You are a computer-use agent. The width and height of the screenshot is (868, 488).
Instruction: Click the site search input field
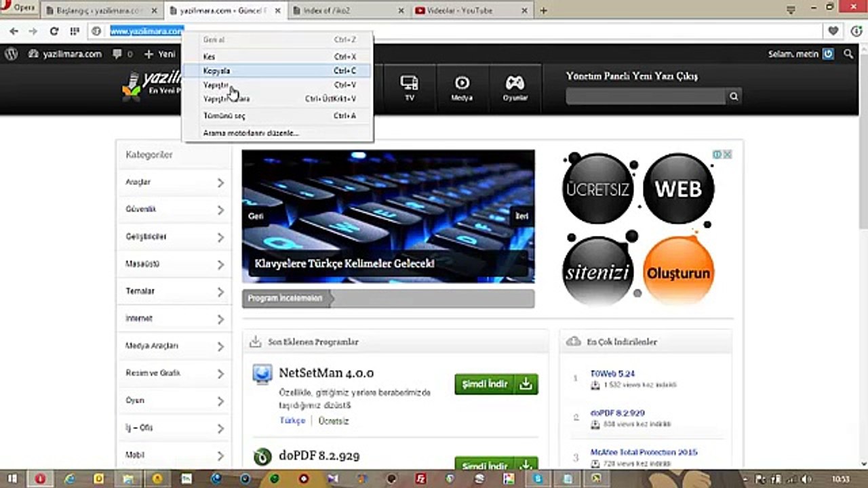point(646,97)
